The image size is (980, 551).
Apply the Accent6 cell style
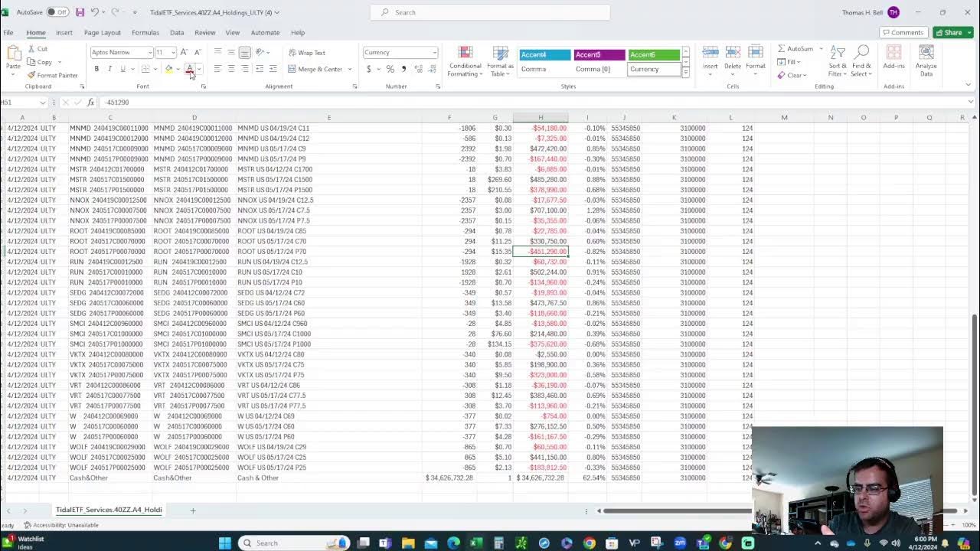point(654,54)
